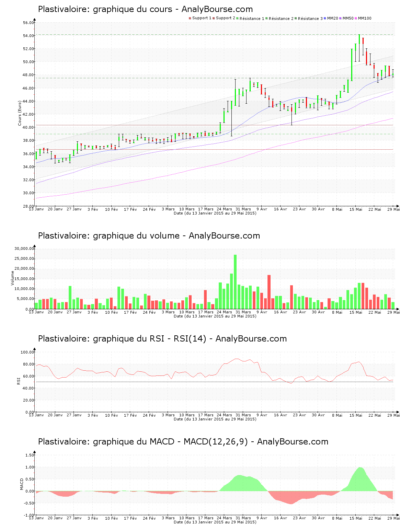This screenshot has width=412, height=532.
Task: Click the 'MACD' y-axis label
Action: click(22, 484)
